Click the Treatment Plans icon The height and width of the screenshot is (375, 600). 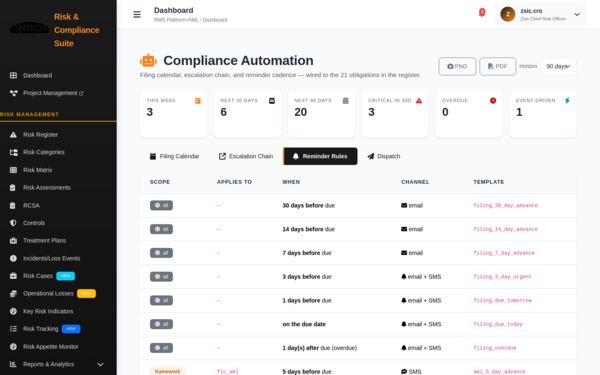13,241
